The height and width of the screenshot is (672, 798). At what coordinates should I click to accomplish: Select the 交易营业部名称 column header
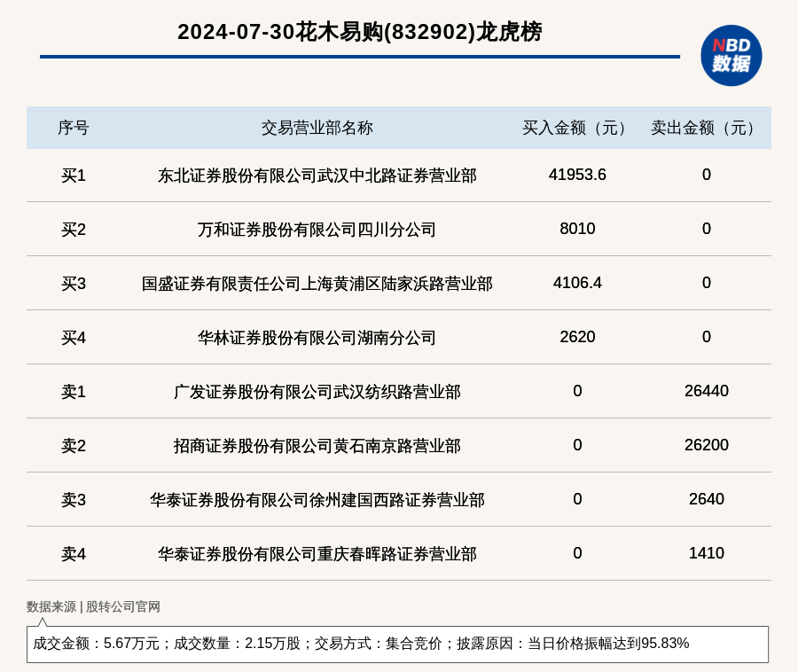pyautogui.click(x=317, y=128)
